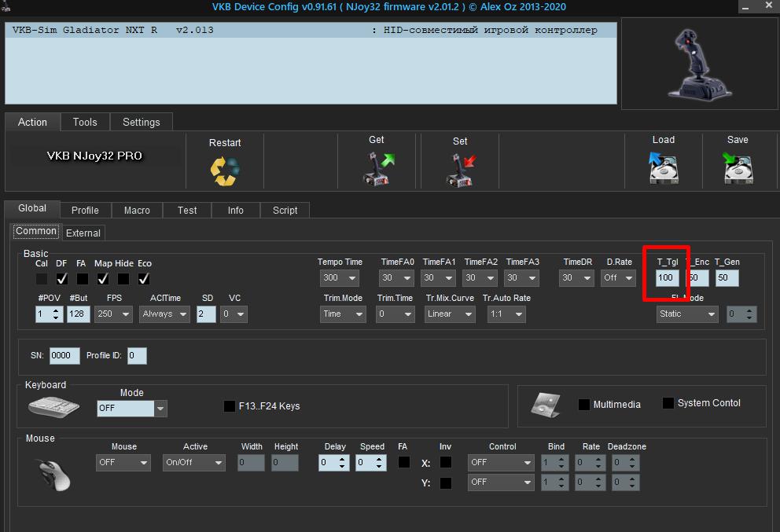Toggle the Map checkbox

pyautogui.click(x=102, y=279)
